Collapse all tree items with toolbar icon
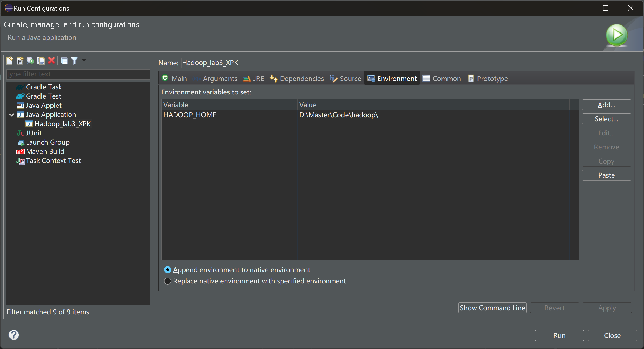The image size is (644, 349). click(64, 60)
